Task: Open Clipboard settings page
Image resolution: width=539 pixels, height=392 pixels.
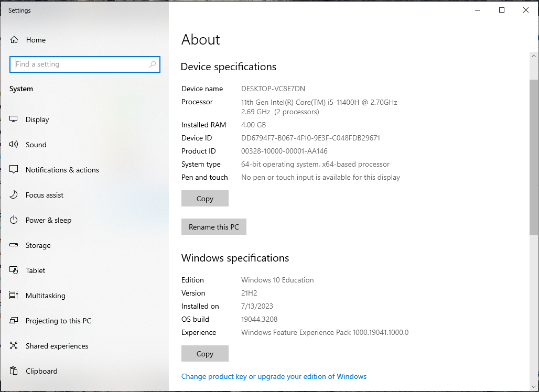Action: 84,371
